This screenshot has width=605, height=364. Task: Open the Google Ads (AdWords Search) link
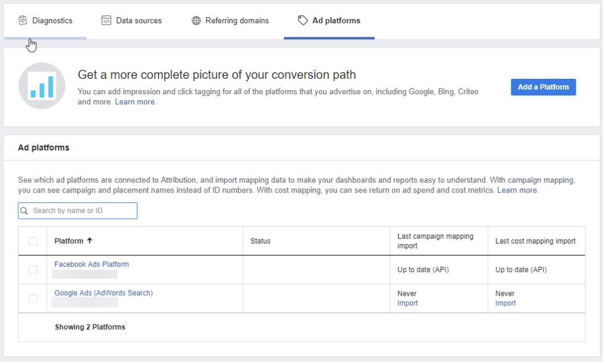103,293
